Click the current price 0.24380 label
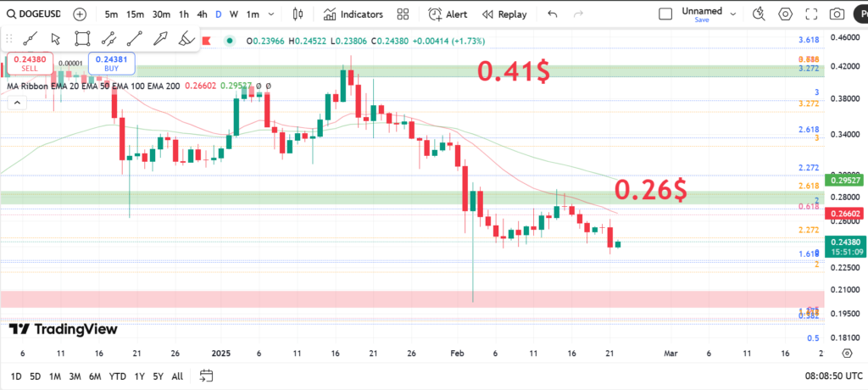868x390 pixels. point(845,247)
